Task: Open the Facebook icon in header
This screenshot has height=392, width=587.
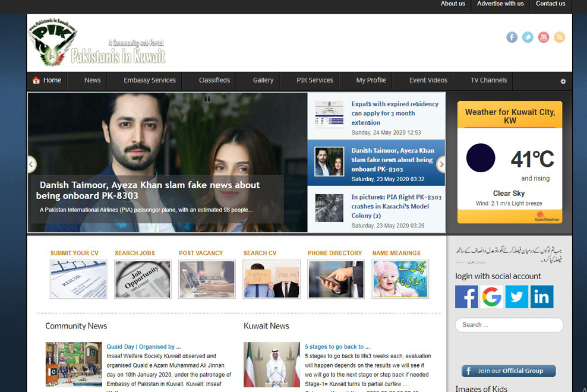Action: pos(512,37)
